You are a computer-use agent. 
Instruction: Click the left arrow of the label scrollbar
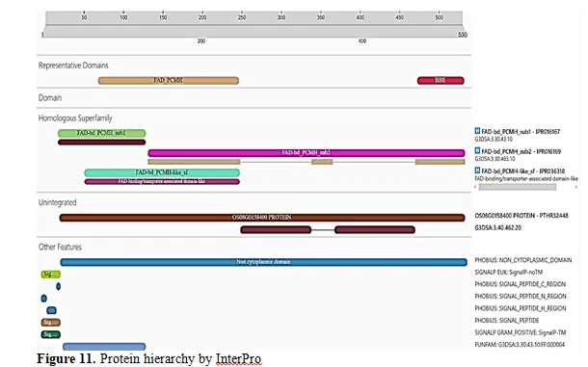(x=475, y=187)
